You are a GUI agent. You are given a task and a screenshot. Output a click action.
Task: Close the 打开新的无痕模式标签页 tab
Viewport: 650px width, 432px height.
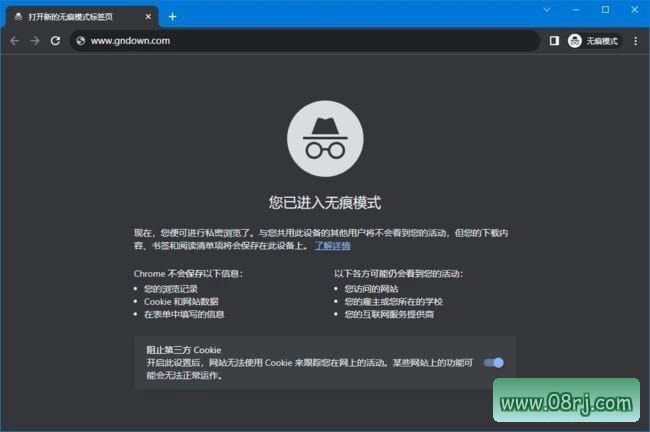pyautogui.click(x=148, y=17)
